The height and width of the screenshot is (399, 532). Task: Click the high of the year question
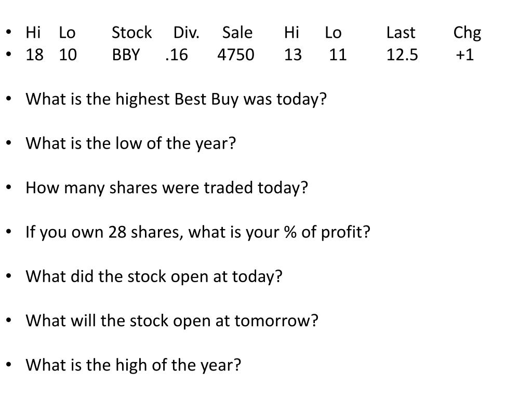coord(134,365)
